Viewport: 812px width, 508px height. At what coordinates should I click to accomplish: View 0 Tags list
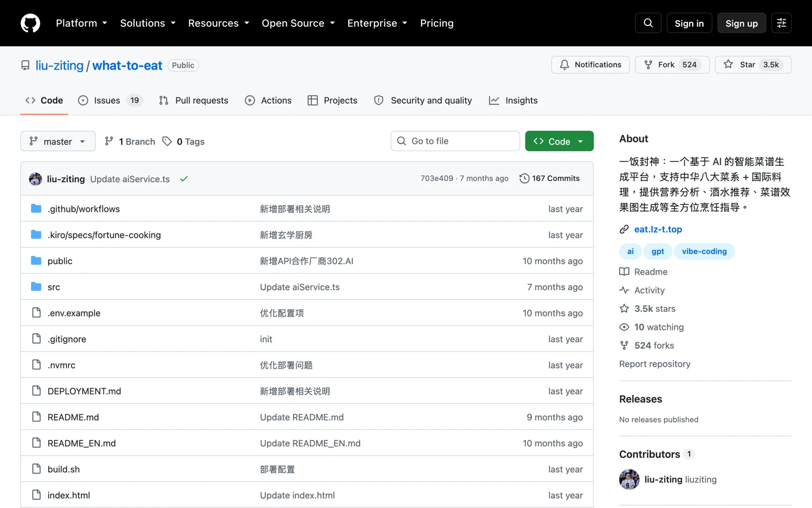(183, 141)
